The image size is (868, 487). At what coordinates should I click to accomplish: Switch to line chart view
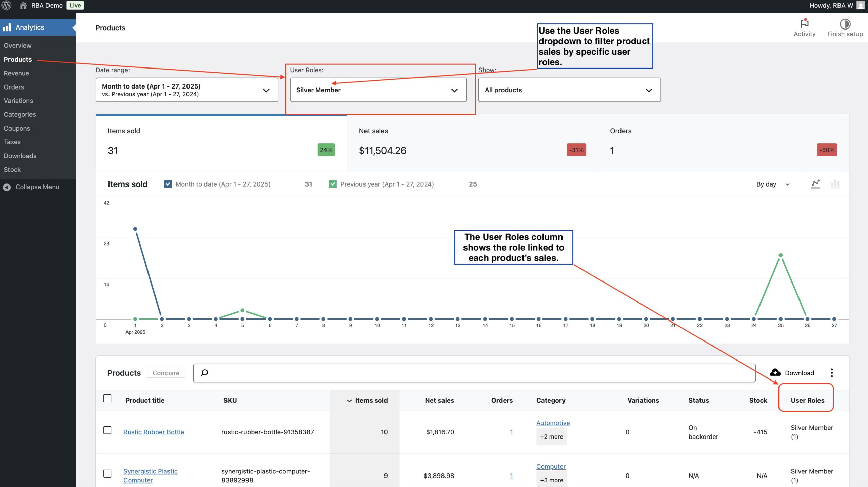[815, 184]
